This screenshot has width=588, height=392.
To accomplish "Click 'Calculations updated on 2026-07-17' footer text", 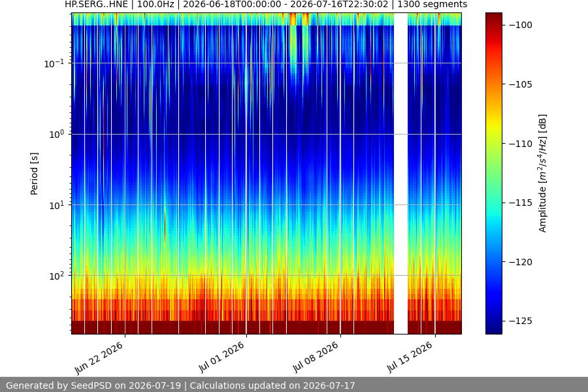I will coord(272,385).
